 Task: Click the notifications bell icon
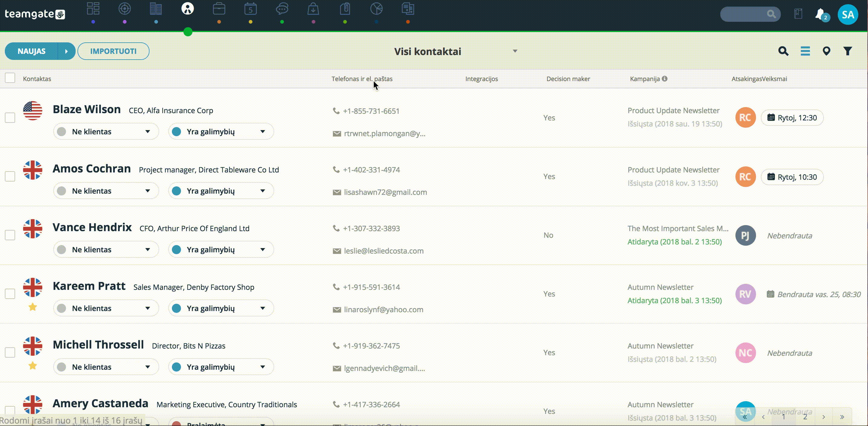point(820,14)
